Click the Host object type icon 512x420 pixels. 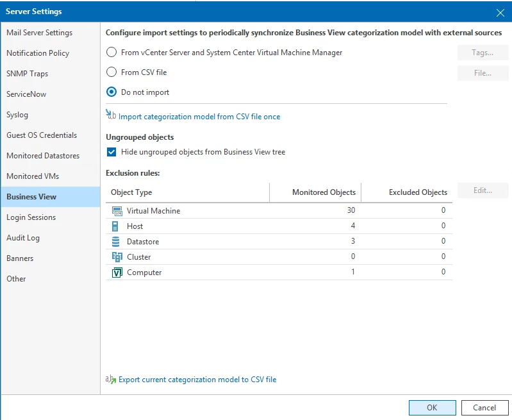click(x=116, y=226)
